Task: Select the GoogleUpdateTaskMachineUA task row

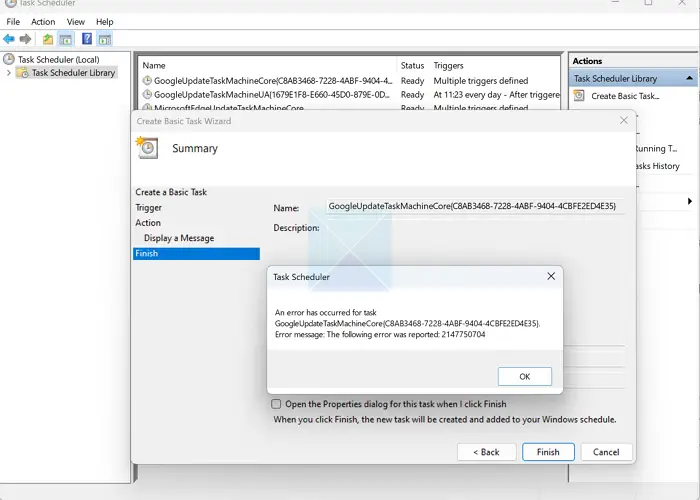Action: 350,94
